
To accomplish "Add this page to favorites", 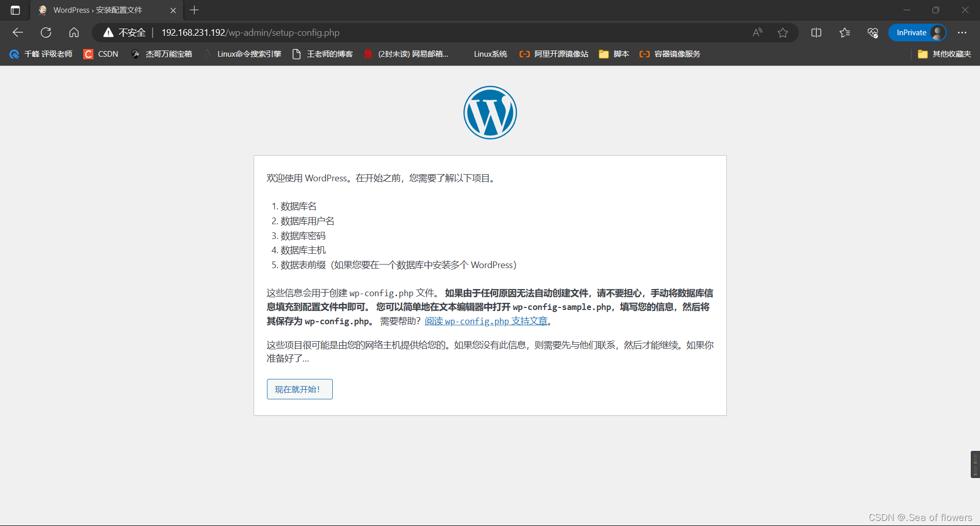I will (x=783, y=33).
